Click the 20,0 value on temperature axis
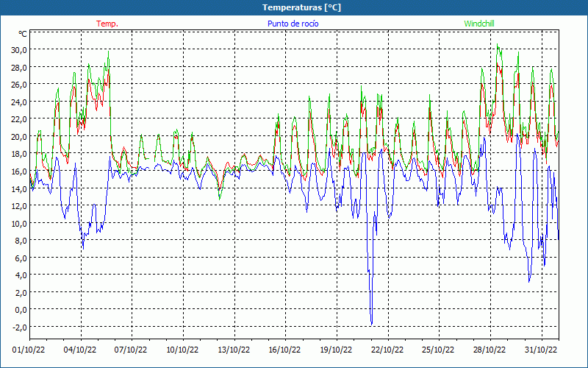 [20, 137]
